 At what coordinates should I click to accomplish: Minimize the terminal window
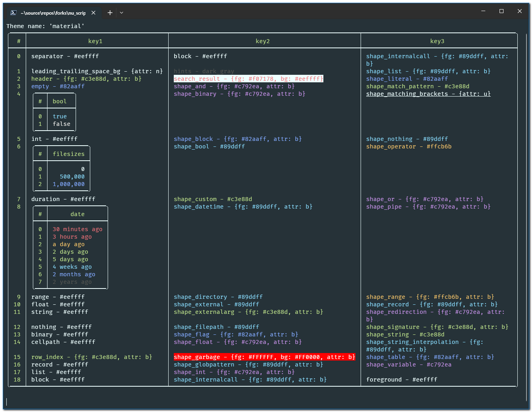click(483, 11)
